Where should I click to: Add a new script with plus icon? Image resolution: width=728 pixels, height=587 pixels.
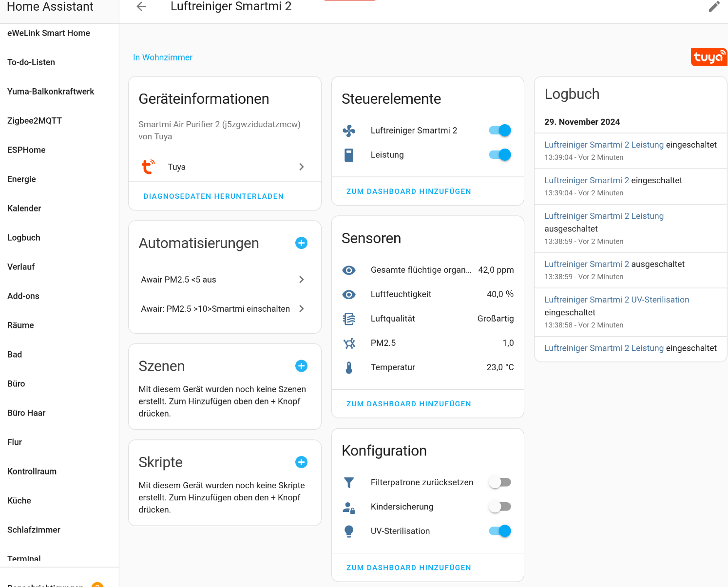[x=301, y=462]
